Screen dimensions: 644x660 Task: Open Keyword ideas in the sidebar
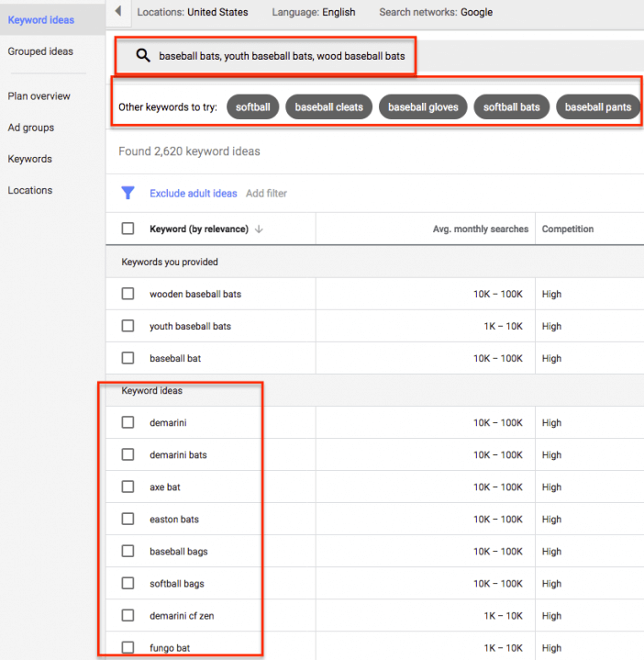pyautogui.click(x=40, y=20)
